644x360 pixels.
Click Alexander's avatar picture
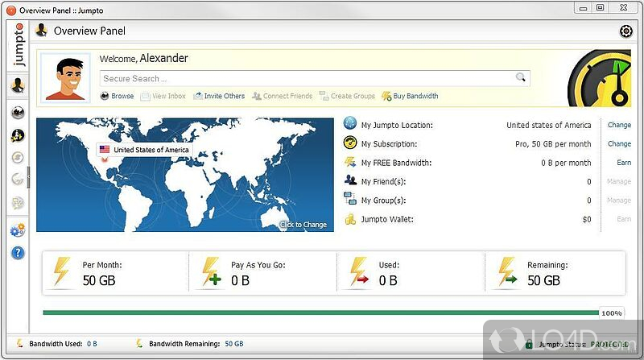(67, 79)
